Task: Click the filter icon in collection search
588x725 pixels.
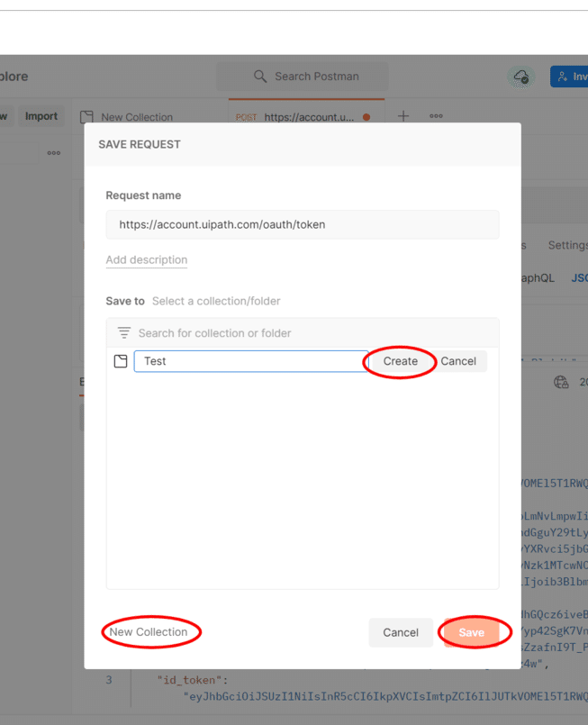Action: coord(124,333)
